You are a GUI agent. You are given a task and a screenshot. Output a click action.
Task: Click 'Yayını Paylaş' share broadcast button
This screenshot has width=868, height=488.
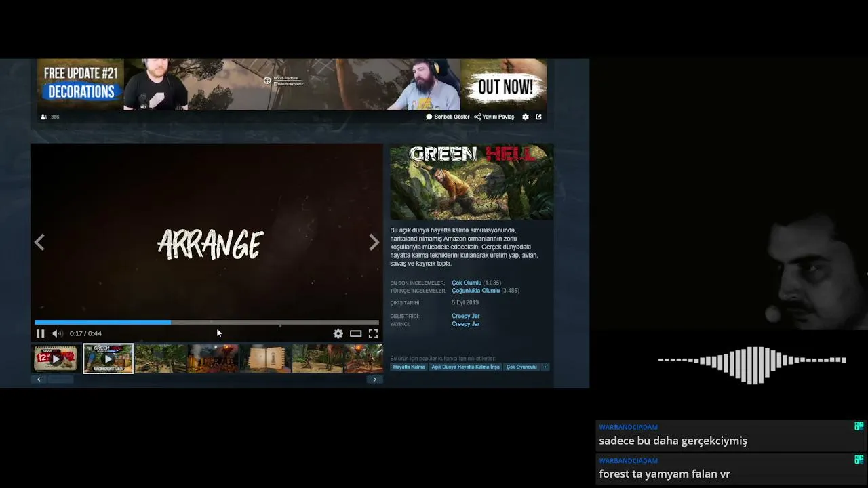pyautogui.click(x=494, y=117)
